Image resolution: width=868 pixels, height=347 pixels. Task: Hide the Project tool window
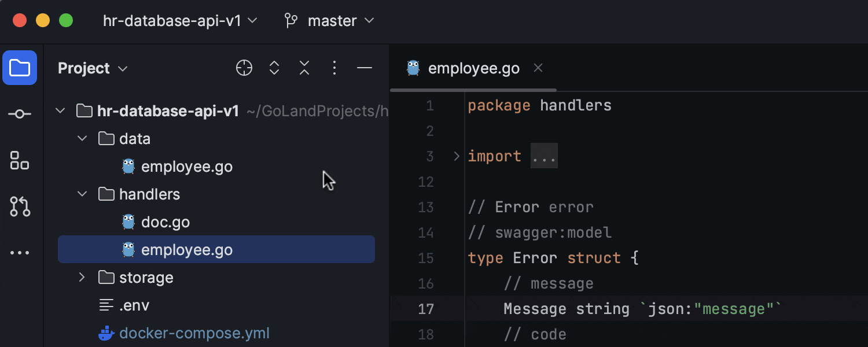(x=365, y=68)
